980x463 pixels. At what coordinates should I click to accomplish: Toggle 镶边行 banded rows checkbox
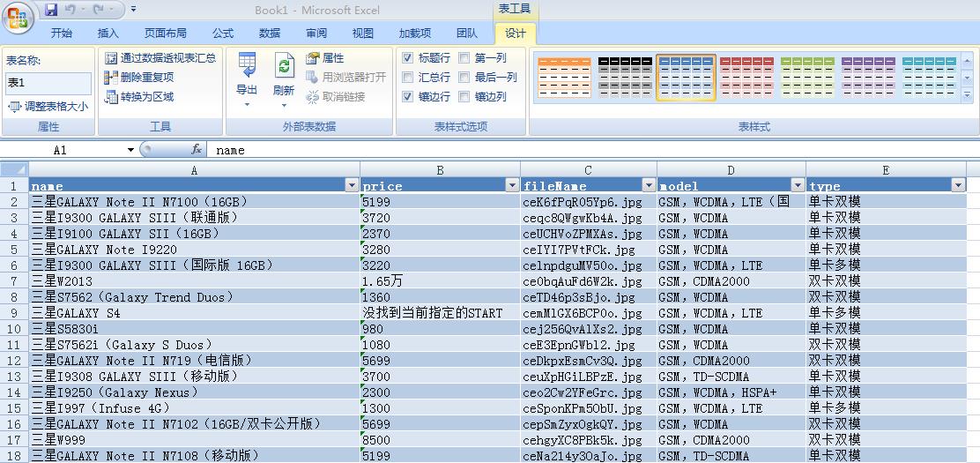pyautogui.click(x=408, y=97)
